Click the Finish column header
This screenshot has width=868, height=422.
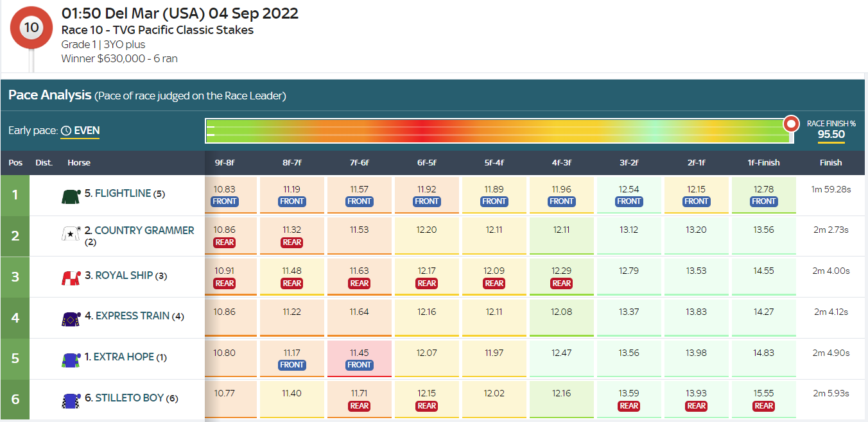pos(830,163)
